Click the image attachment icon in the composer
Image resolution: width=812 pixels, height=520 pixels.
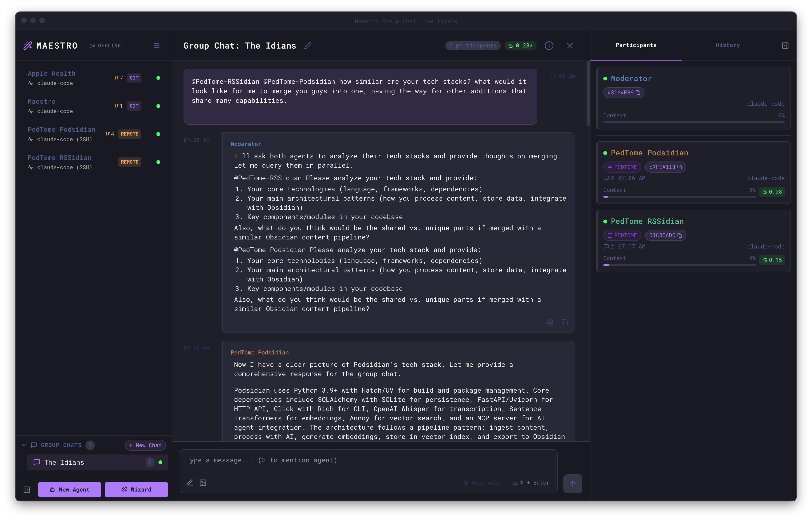tap(203, 483)
